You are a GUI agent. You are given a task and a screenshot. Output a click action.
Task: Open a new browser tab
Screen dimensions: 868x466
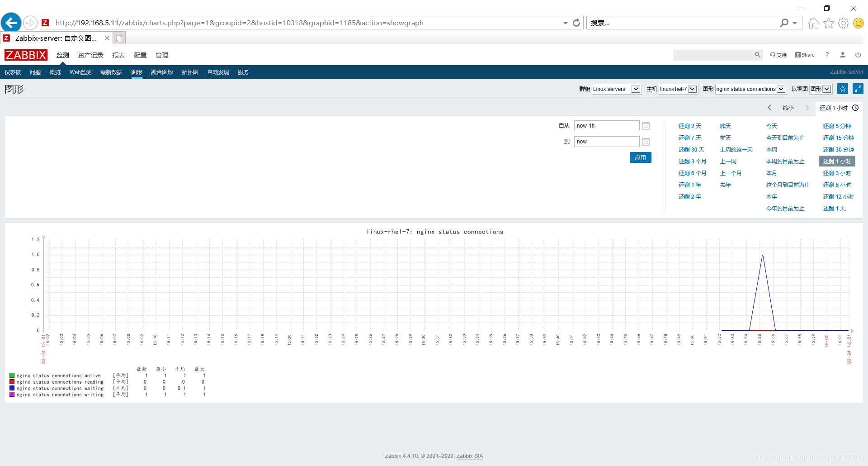119,38
